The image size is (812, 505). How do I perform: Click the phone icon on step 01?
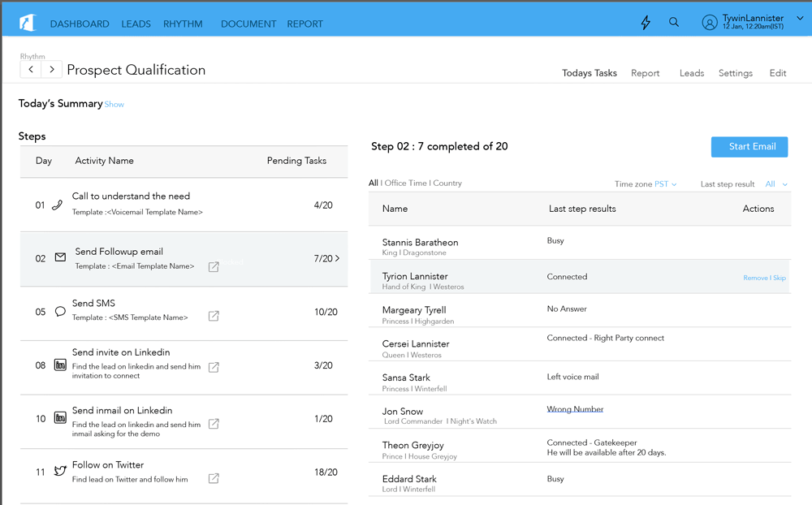click(57, 205)
